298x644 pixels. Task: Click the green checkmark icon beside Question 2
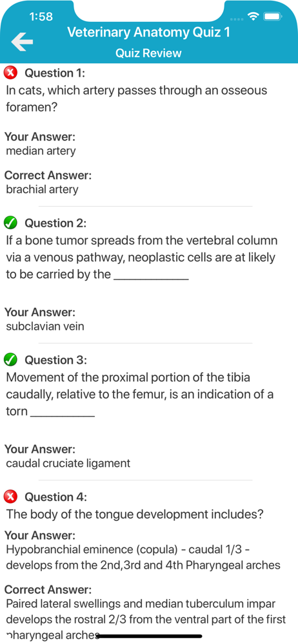pos(10,223)
